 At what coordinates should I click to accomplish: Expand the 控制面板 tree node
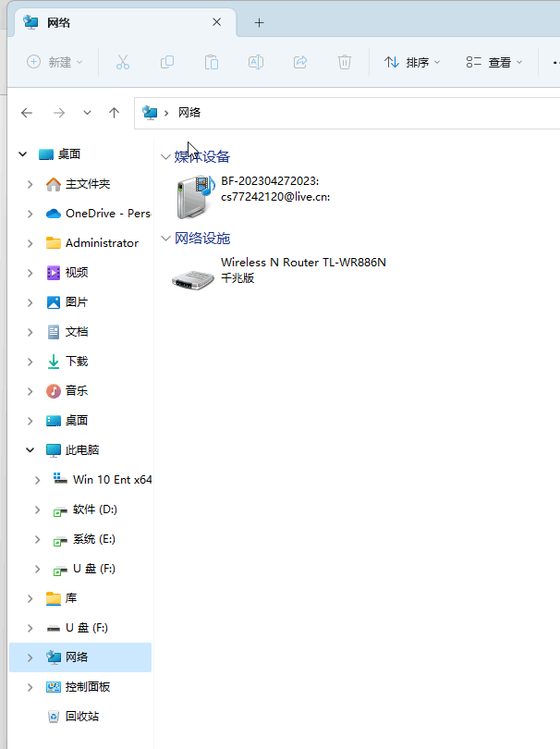click(30, 687)
